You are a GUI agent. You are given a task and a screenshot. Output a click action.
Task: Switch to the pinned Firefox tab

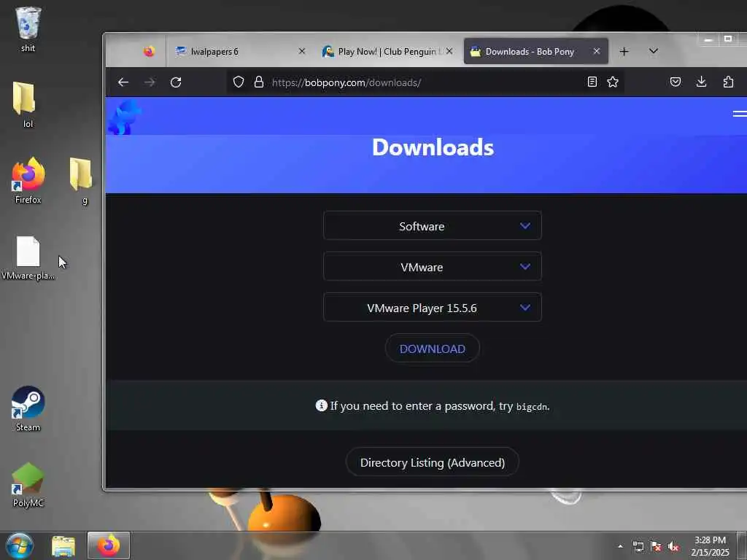[x=149, y=51]
